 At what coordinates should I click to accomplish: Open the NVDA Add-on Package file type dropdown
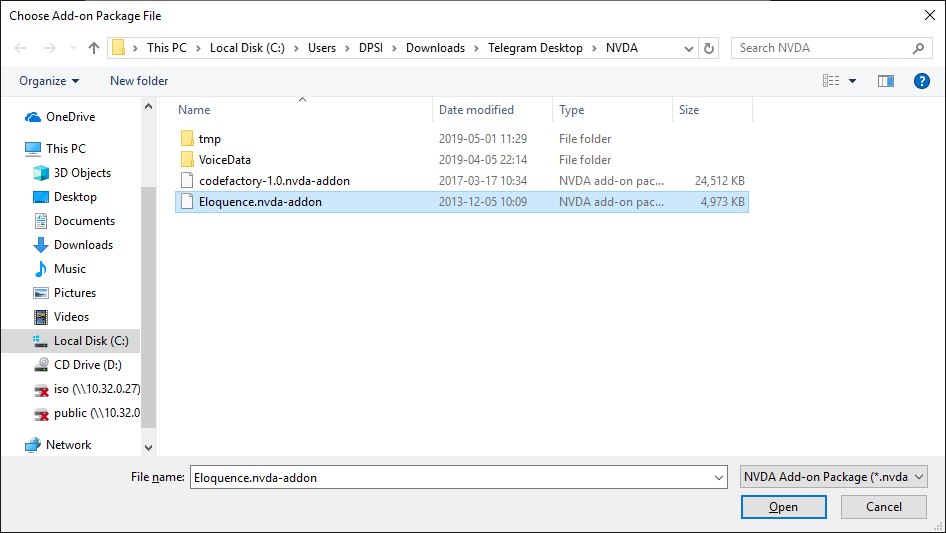click(834, 477)
